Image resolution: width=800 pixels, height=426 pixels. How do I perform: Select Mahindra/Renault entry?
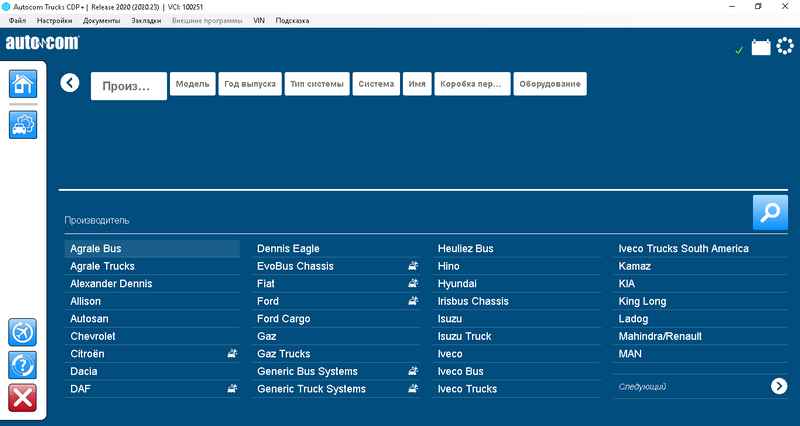click(x=701, y=336)
